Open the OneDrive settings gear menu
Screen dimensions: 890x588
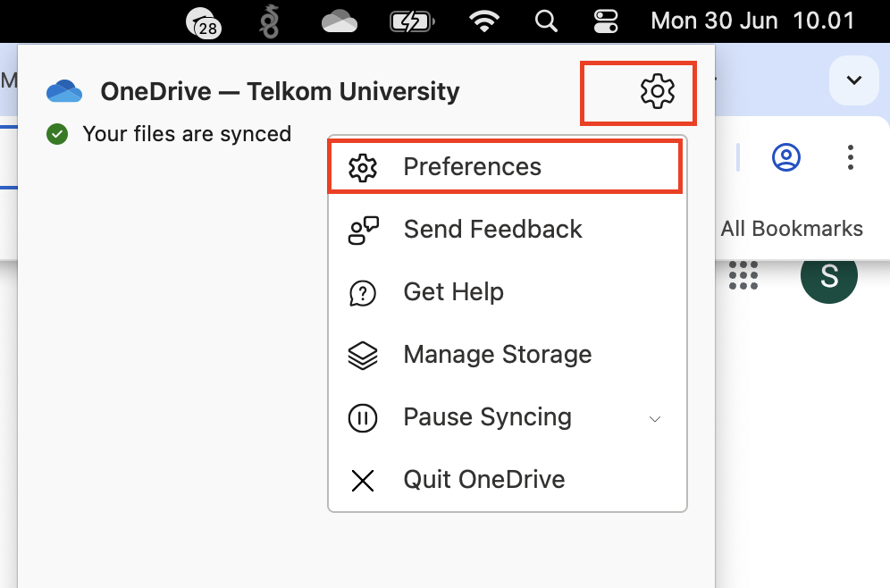[657, 91]
